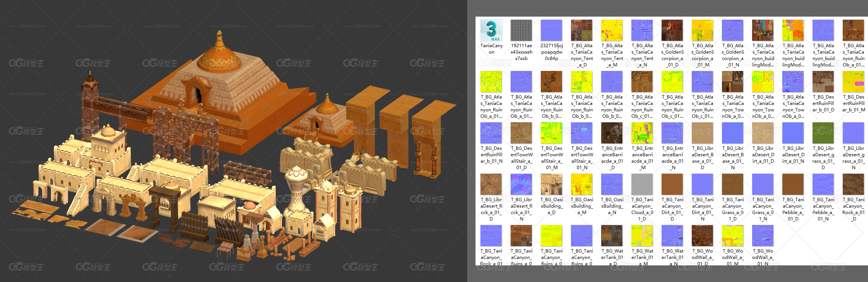
Task: Click the T_BG_WoodWall_a_01_M file label
Action: [733, 257]
